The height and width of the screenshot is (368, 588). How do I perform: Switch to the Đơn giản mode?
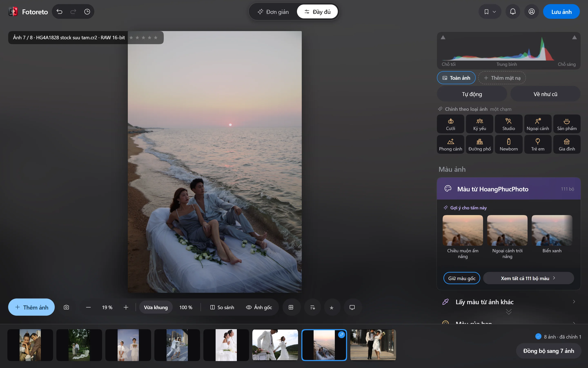[x=273, y=12]
